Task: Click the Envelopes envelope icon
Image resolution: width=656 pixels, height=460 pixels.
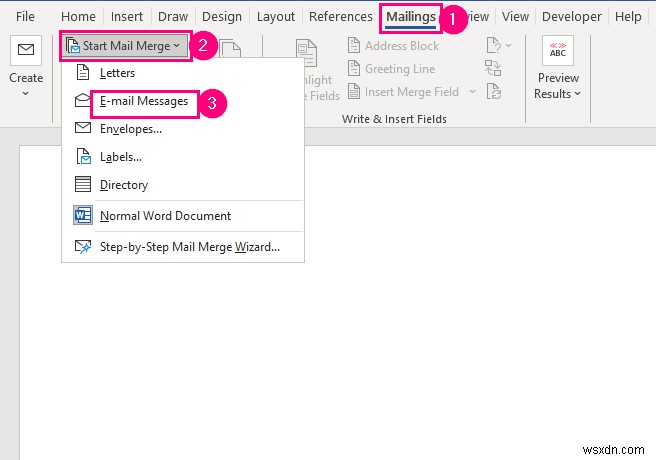Action: [82, 128]
